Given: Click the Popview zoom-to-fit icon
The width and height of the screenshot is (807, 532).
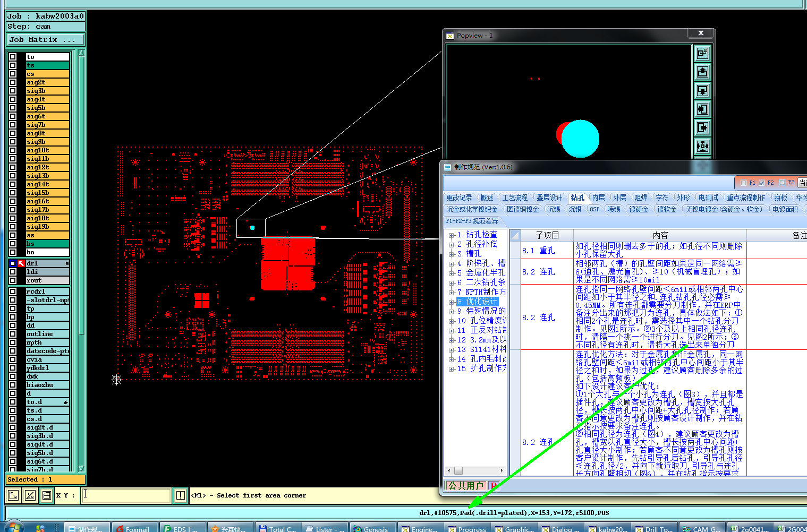Looking at the screenshot, I should click(702, 146).
